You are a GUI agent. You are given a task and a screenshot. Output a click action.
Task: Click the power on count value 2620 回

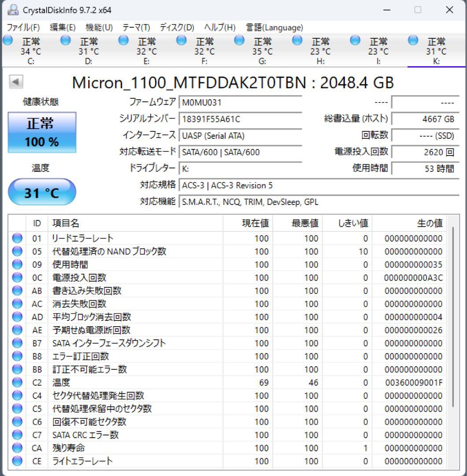click(425, 152)
